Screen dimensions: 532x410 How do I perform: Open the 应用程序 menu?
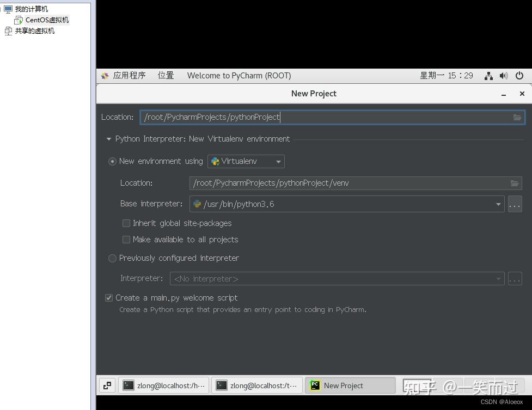[x=129, y=76]
